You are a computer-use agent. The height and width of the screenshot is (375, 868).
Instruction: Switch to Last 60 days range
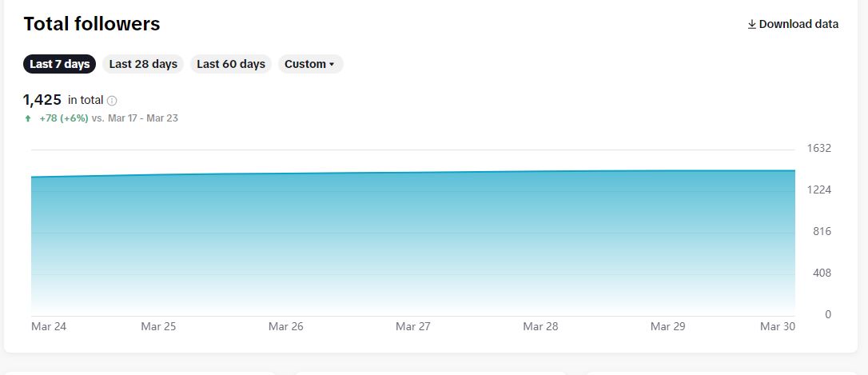point(231,64)
